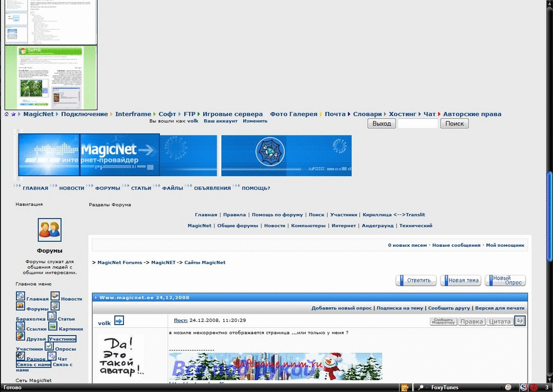Image resolution: width=553 pixels, height=392 pixels.
Task: Click the house icon beside sidebar Главная
Action: 20,296
